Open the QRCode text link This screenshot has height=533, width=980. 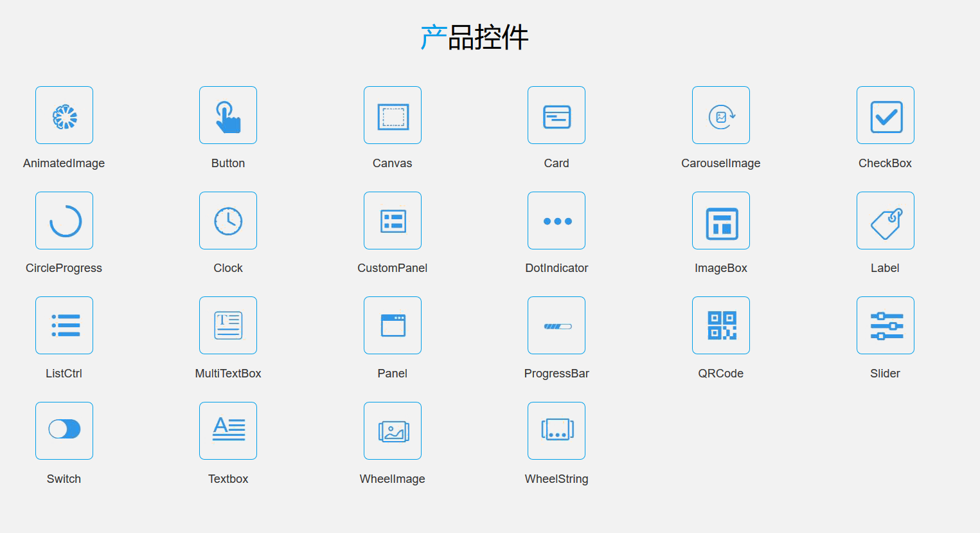click(x=721, y=374)
